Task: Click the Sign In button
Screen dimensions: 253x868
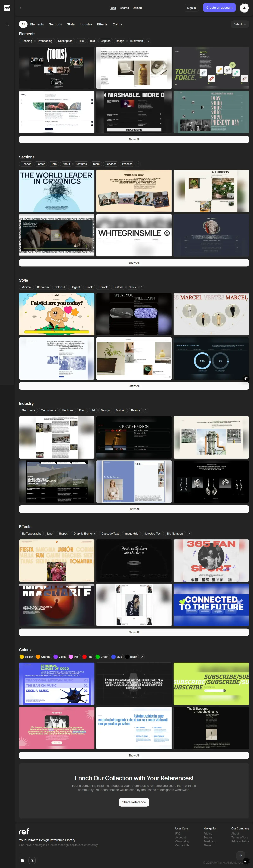Action: (191, 8)
